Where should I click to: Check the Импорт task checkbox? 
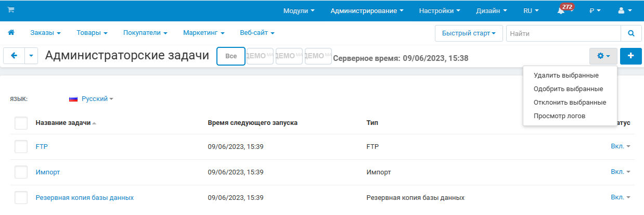21,172
